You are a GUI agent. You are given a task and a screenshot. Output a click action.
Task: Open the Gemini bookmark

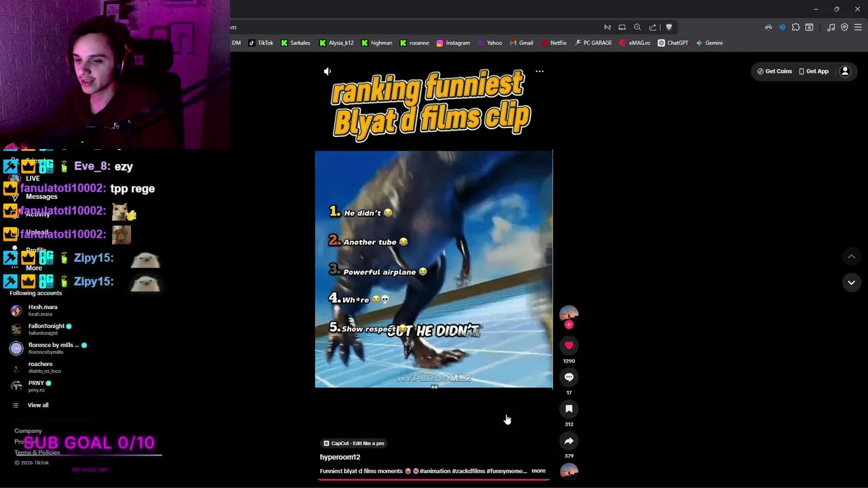[709, 43]
